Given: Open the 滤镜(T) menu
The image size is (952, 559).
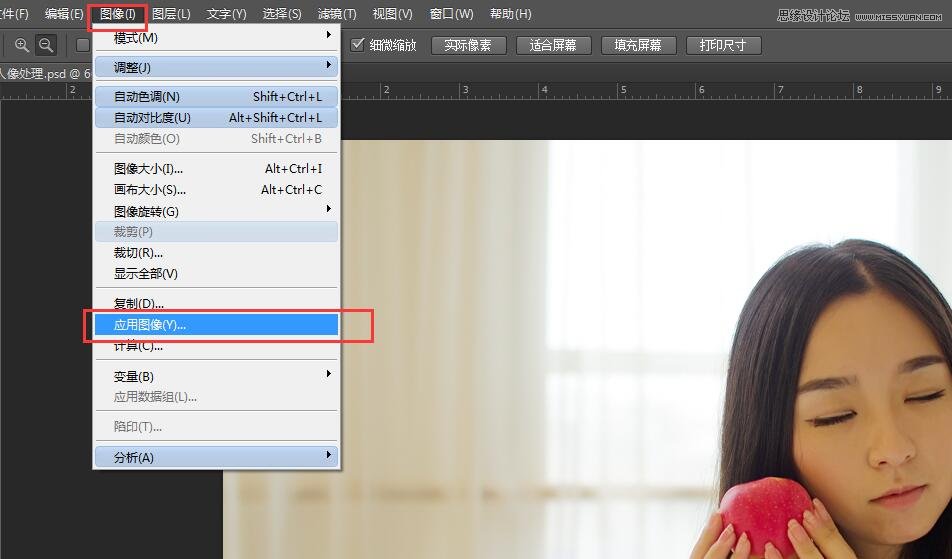Looking at the screenshot, I should 336,14.
